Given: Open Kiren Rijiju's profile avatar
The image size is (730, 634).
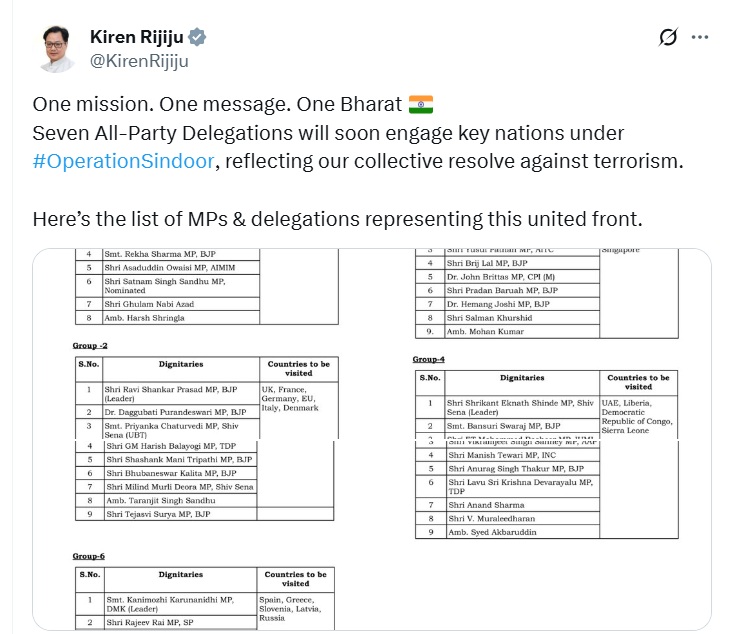Looking at the screenshot, I should 57,49.
